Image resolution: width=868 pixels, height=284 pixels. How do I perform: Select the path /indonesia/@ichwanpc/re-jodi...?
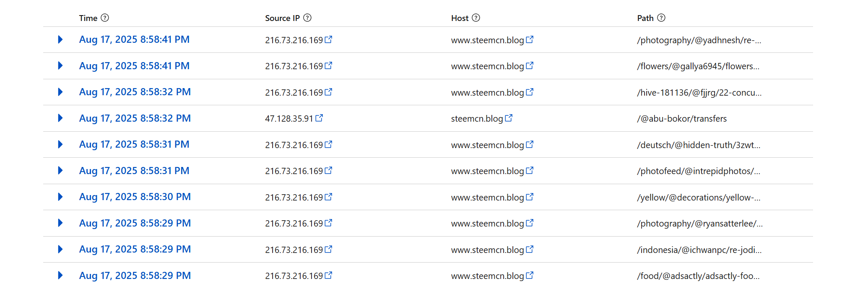click(699, 250)
